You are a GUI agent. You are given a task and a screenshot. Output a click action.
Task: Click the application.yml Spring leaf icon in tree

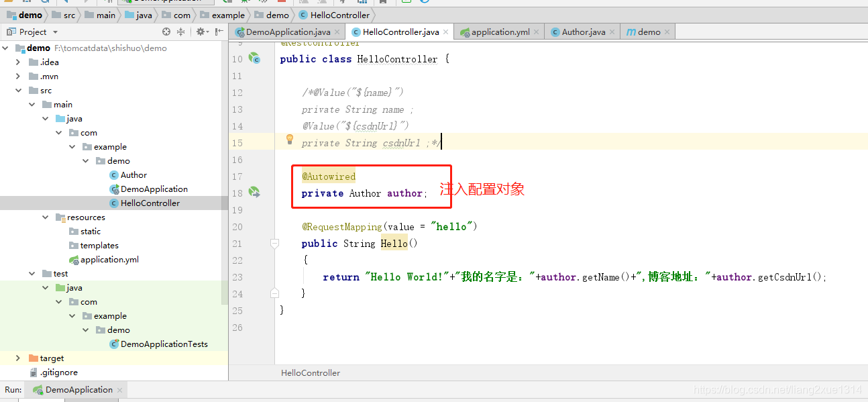tap(74, 260)
